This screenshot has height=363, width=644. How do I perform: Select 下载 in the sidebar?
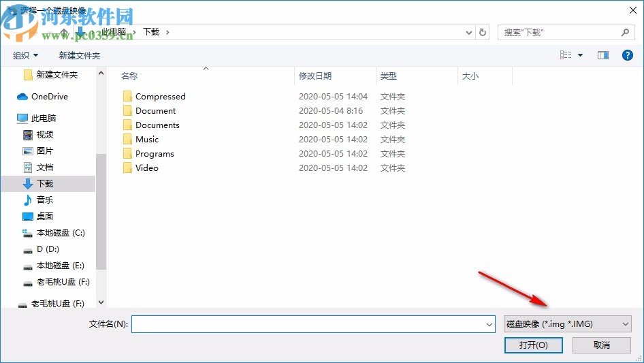click(x=48, y=183)
